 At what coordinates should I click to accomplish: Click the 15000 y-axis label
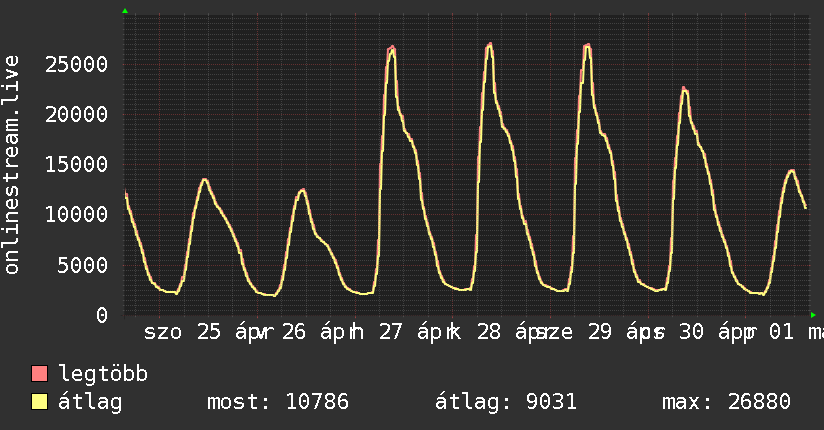pos(76,165)
